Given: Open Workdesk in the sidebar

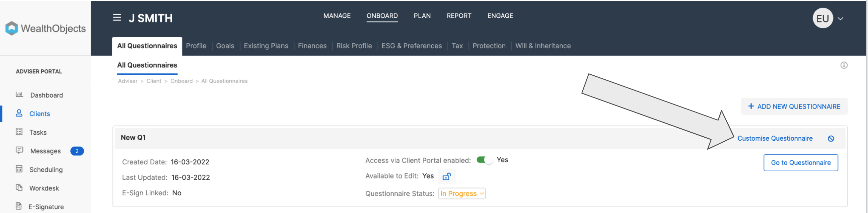Looking at the screenshot, I should click(x=44, y=188).
